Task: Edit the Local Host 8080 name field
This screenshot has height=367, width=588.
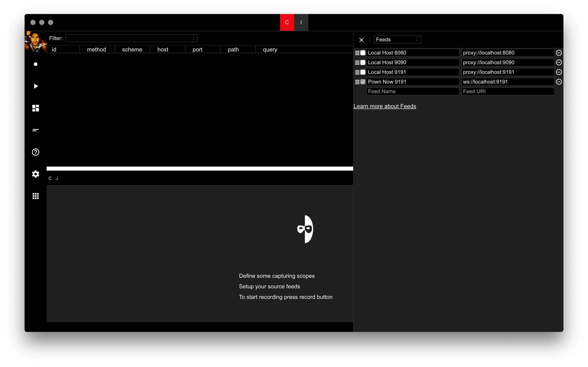Action: point(413,53)
